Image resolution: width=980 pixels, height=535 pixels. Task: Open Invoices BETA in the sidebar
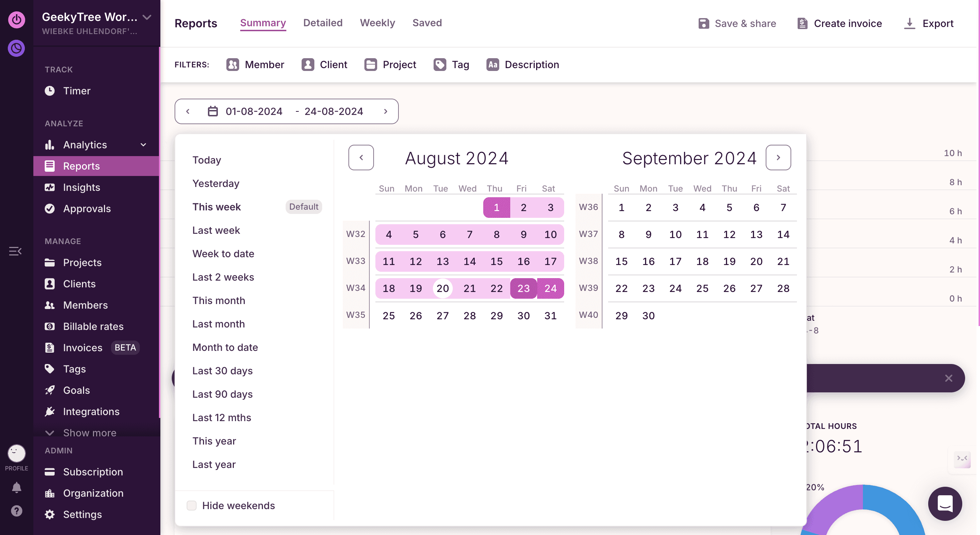coord(91,348)
